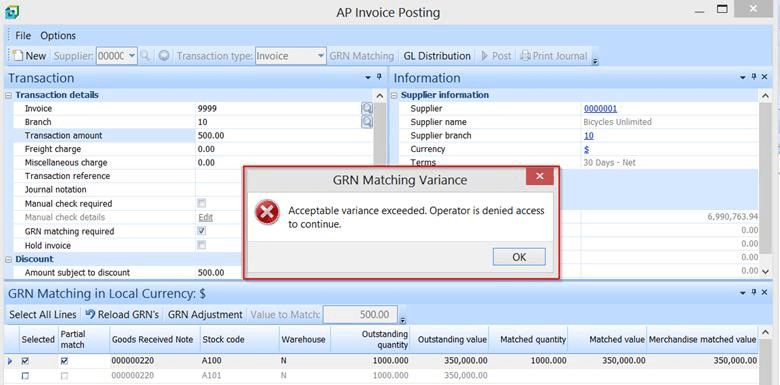This screenshot has width=780, height=385.
Task: Click the Currency $ link
Action: [x=586, y=149]
